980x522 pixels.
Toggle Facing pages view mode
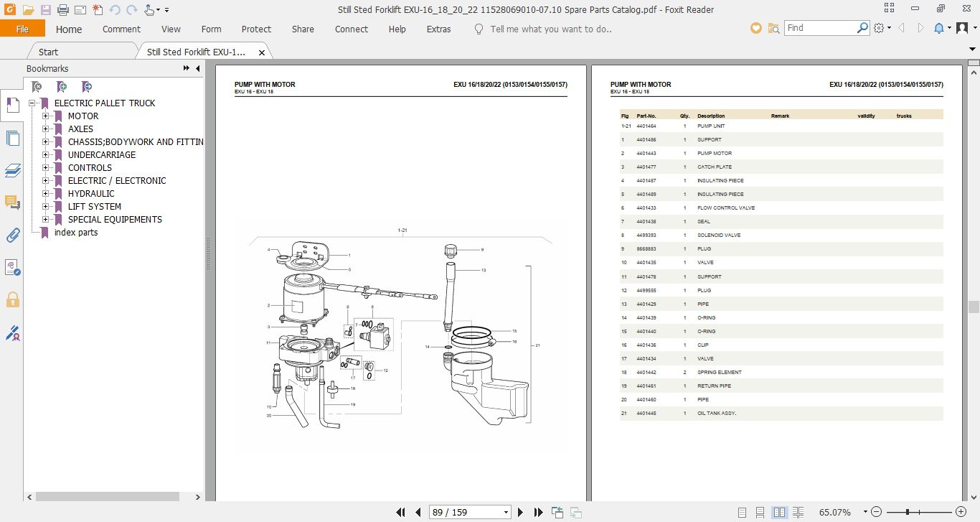coord(778,512)
